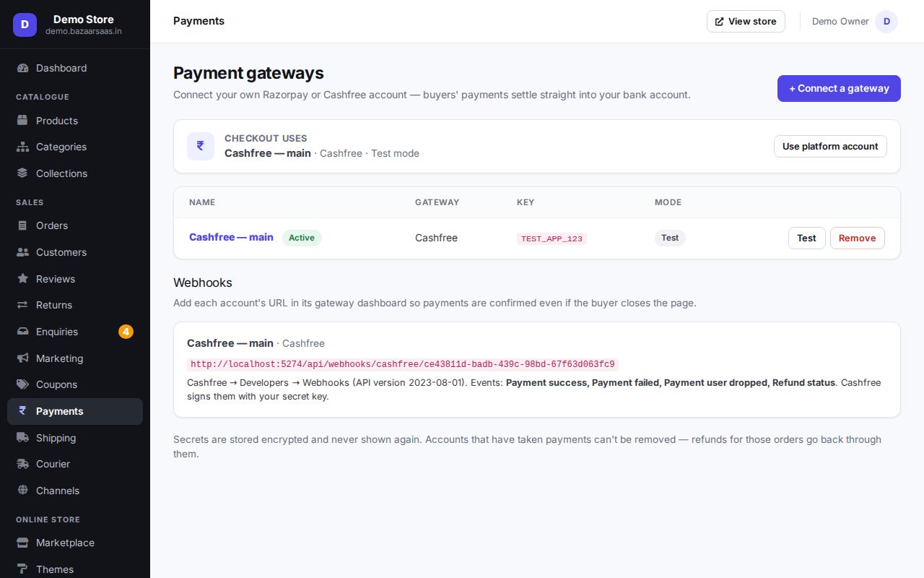Open the View store button

click(x=746, y=22)
